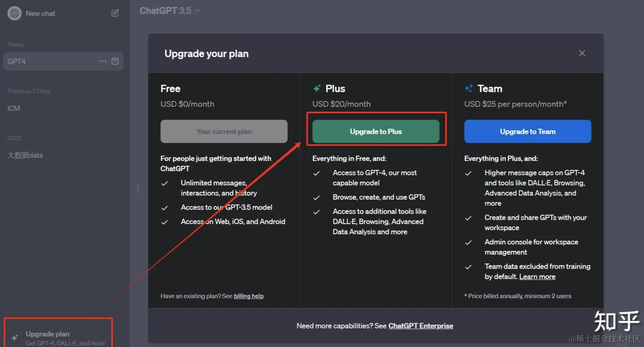Viewport: 644px width, 347px height.
Task: Click the grayed Your current plan button
Action: 224,131
